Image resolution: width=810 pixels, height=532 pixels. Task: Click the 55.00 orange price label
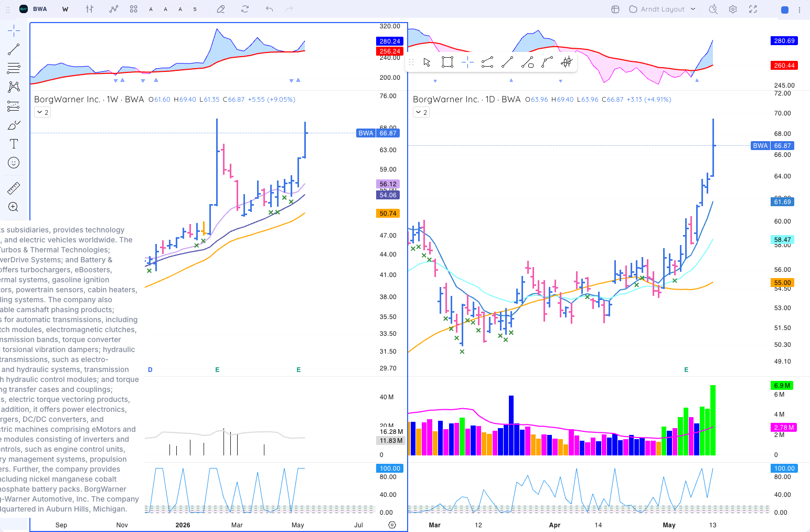pyautogui.click(x=782, y=283)
